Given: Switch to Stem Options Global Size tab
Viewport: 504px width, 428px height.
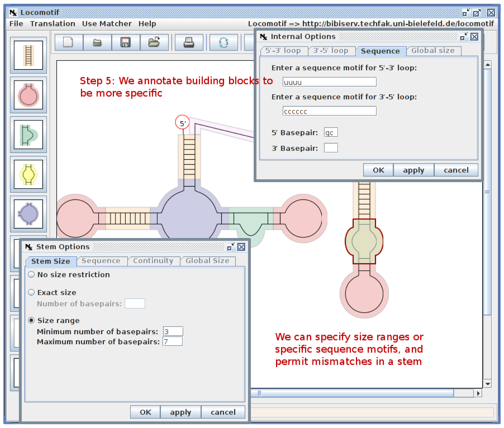Looking at the screenshot, I should click(208, 261).
